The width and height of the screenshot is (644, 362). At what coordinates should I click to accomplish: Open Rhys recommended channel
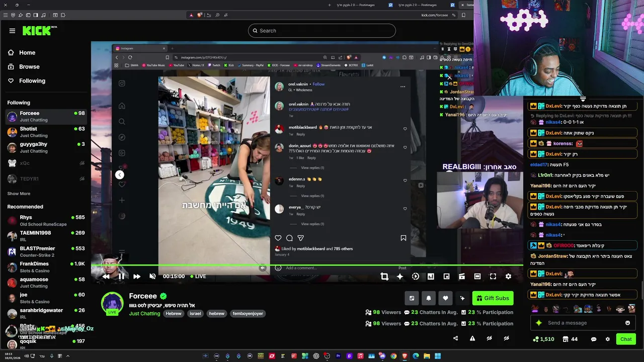click(46, 221)
